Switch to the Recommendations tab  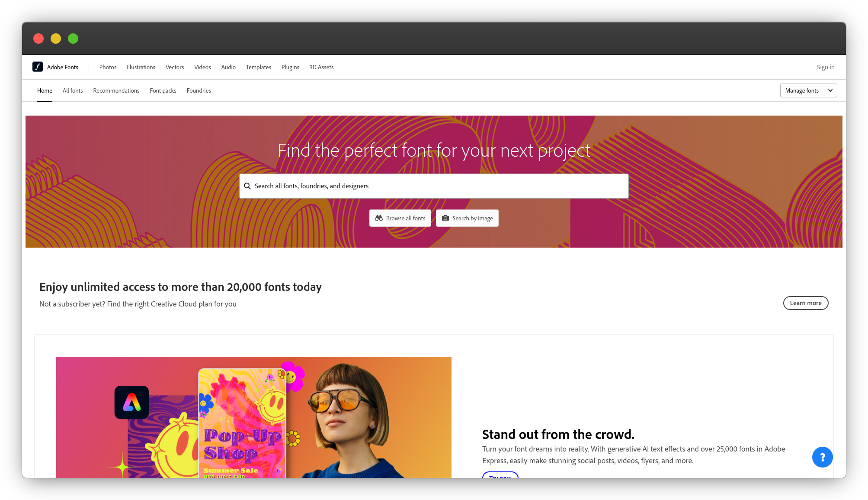click(x=116, y=90)
